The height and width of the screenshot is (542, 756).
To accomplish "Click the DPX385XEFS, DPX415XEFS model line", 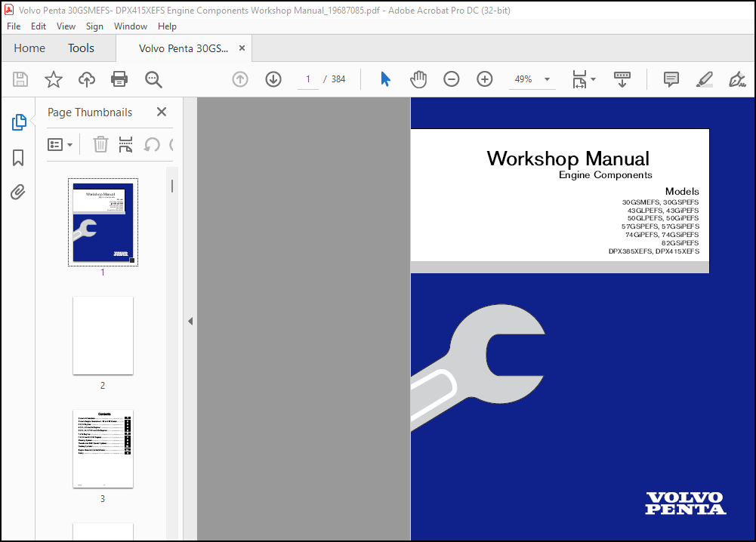I will point(653,251).
